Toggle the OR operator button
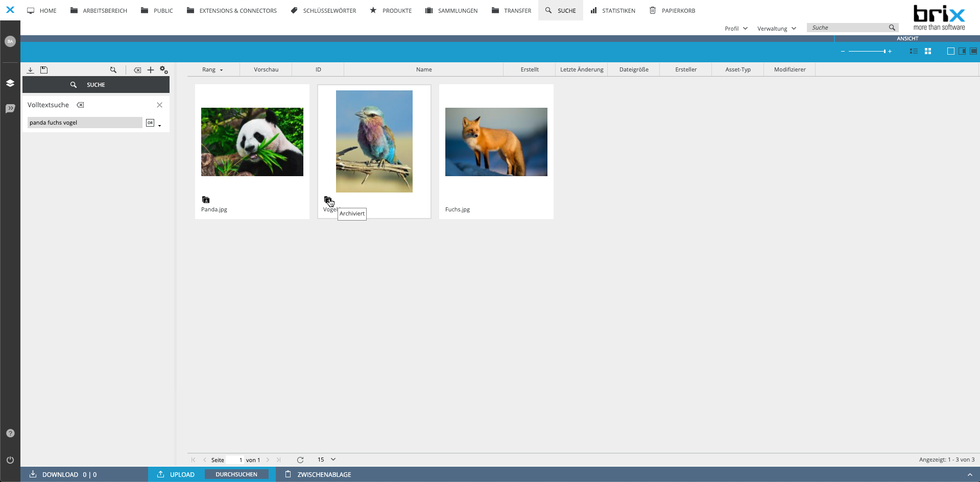The height and width of the screenshot is (482, 980). pos(150,123)
